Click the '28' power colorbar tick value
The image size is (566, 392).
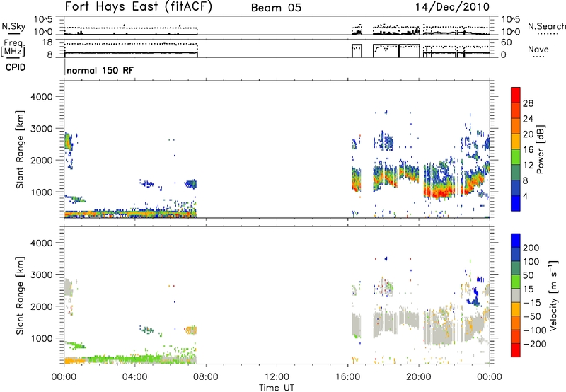tap(528, 103)
